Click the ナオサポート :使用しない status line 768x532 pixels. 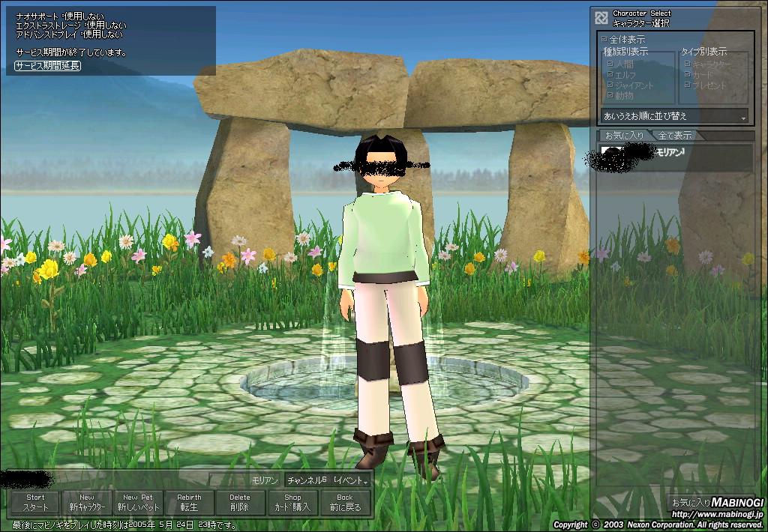click(60, 16)
